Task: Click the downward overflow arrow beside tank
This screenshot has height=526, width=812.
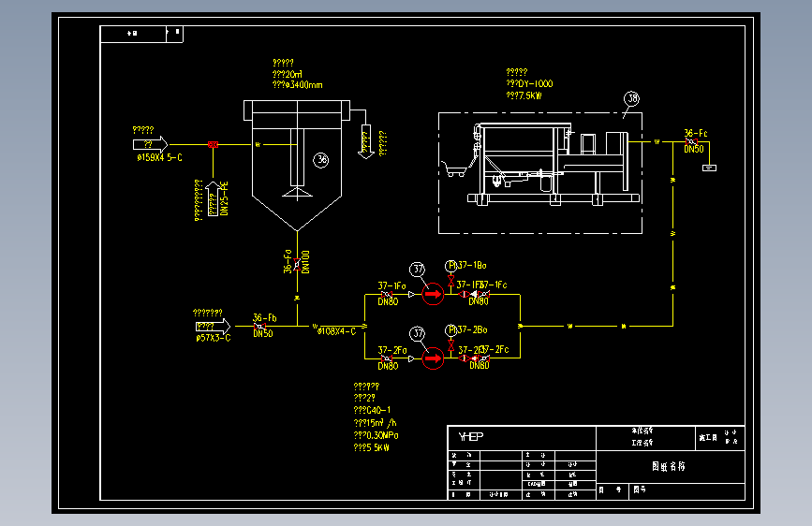Action: point(366,142)
